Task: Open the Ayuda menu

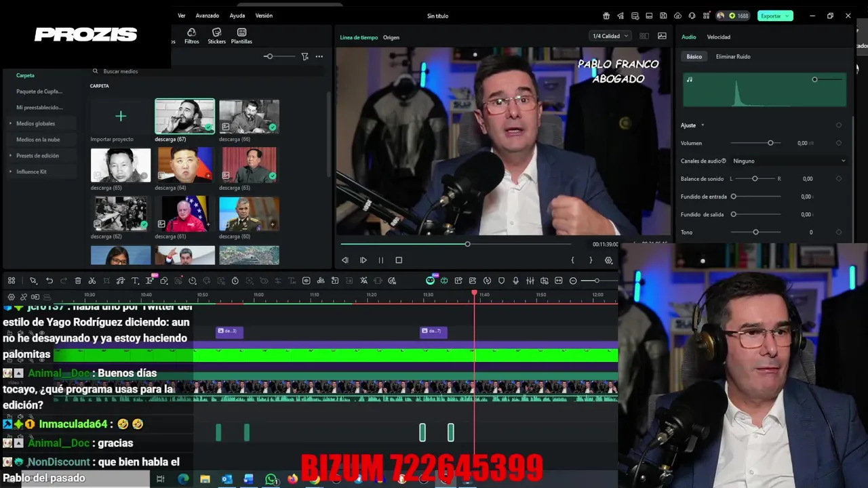Action: pos(237,16)
